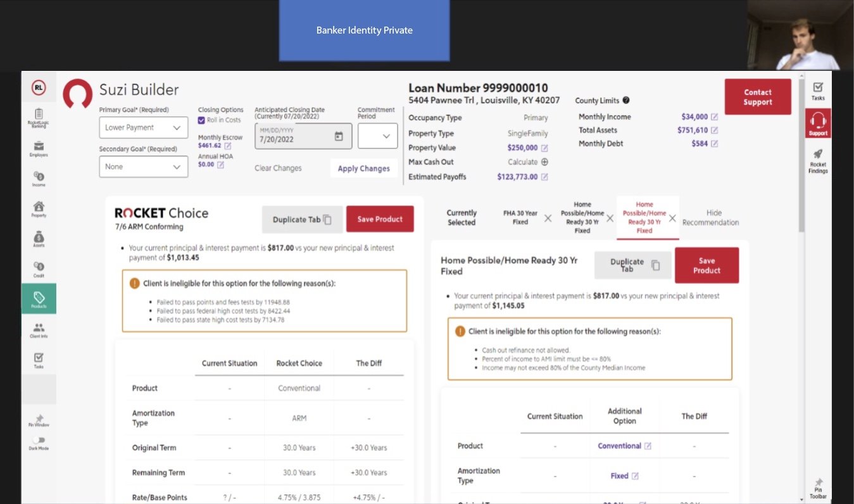Edit the Property Value field
Viewport: 854px width, 504px height.
tap(544, 148)
